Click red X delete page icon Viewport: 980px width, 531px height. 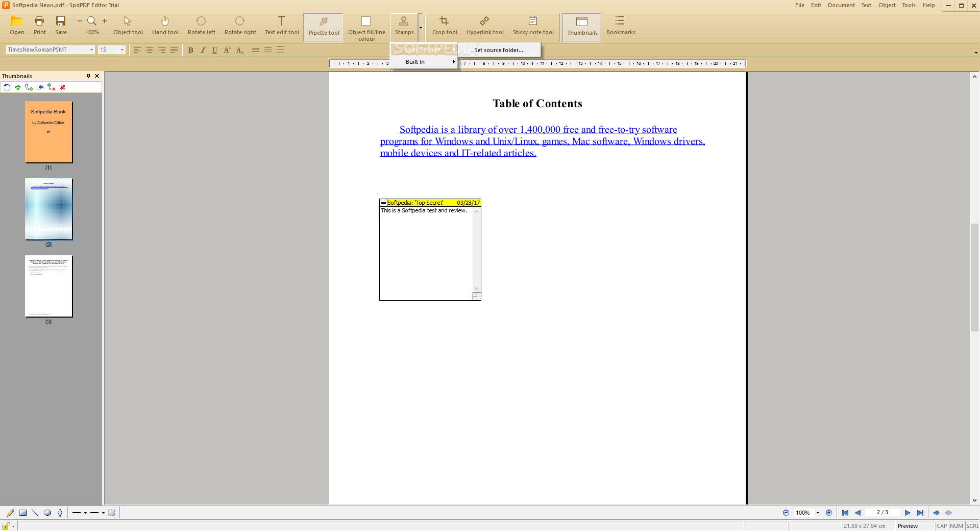click(x=63, y=87)
